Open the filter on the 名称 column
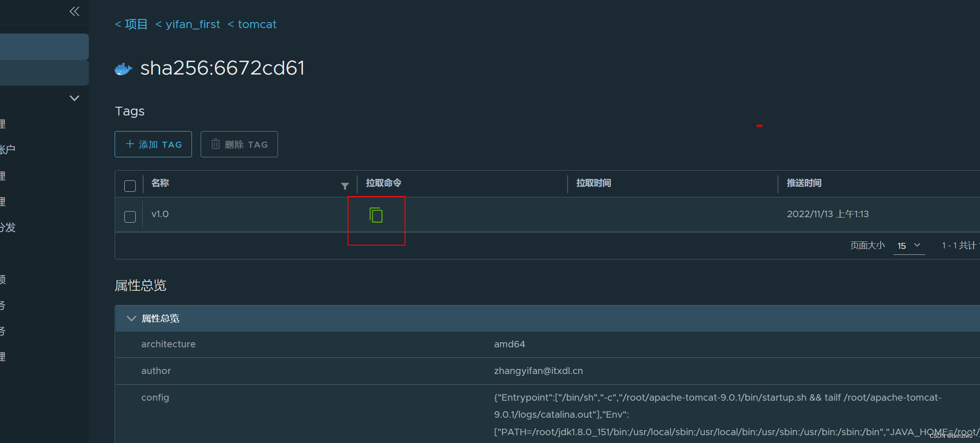Screen dimensions: 980x443 point(345,186)
